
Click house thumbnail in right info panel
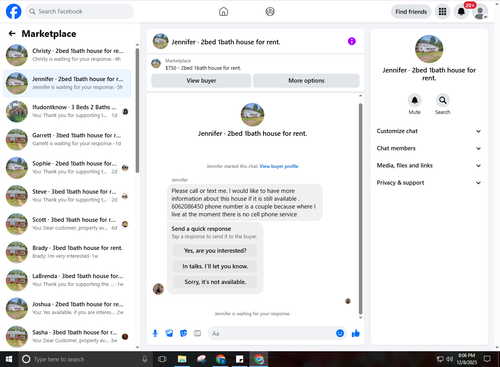pyautogui.click(x=429, y=49)
